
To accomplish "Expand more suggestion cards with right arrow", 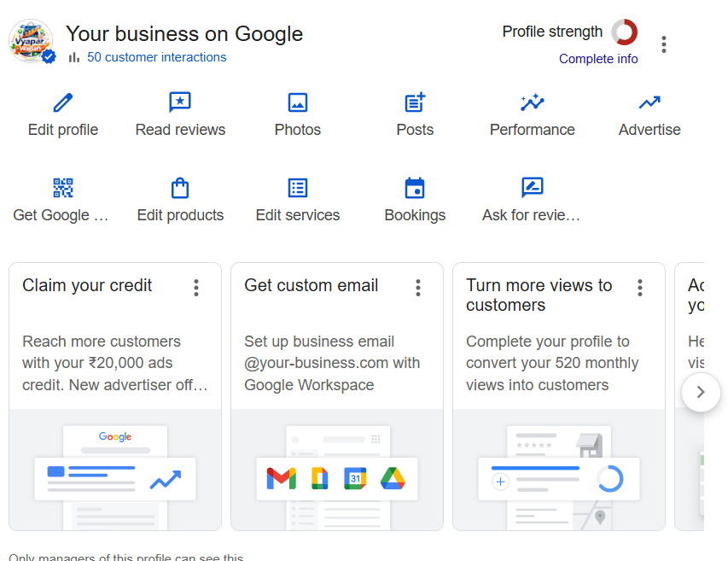I will click(700, 393).
